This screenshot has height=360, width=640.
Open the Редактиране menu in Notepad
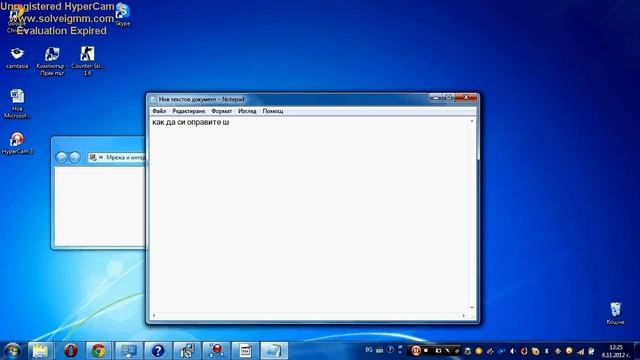point(189,111)
